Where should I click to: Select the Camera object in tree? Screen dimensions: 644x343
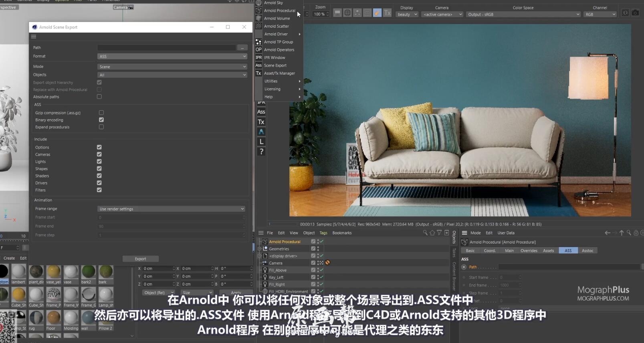click(x=276, y=263)
